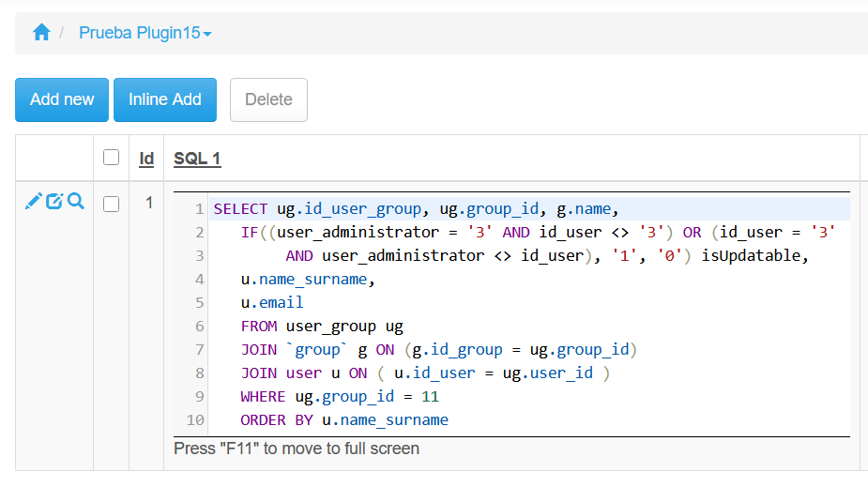
Task: Click the magnifier view icon for row 1
Action: click(76, 201)
